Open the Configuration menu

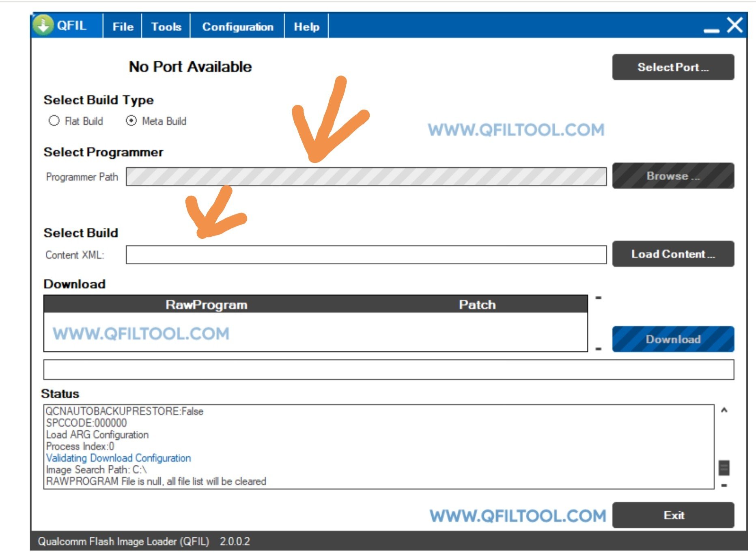(x=237, y=26)
